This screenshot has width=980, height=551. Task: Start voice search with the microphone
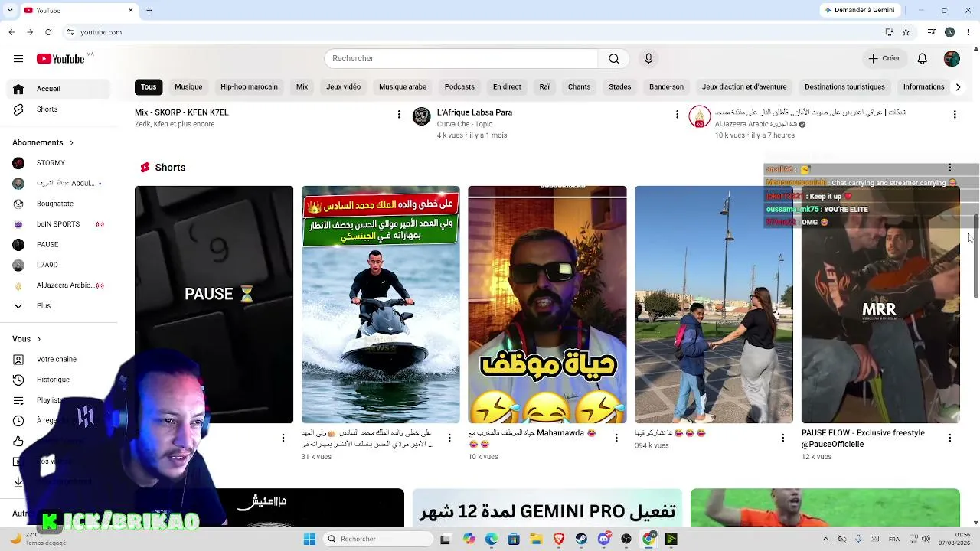click(648, 59)
